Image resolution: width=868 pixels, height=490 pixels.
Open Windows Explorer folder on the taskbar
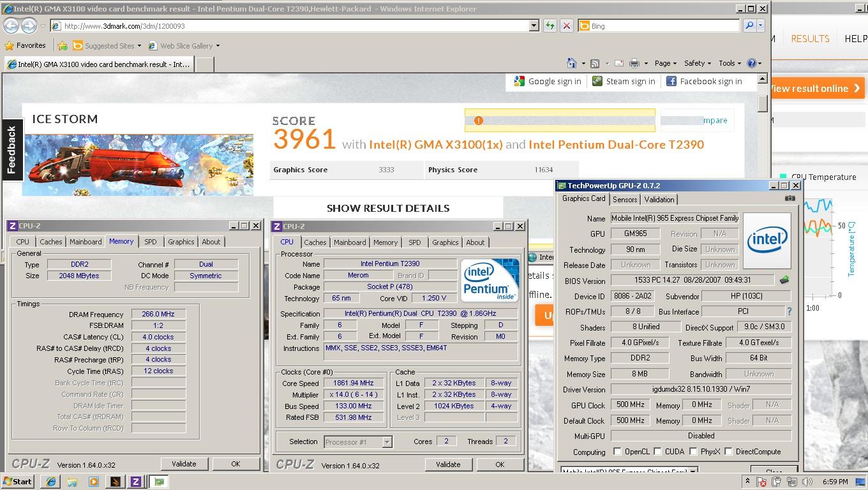tap(72, 482)
